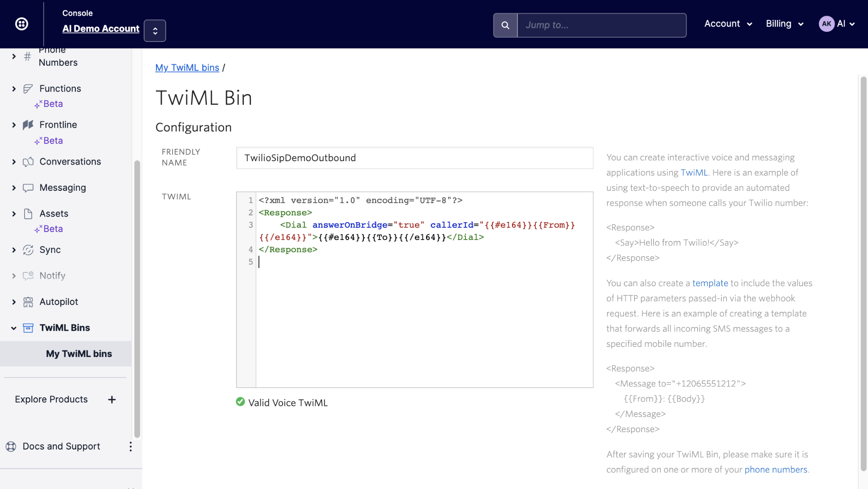Click the Conversations sidebar icon
The height and width of the screenshot is (489, 868).
point(28,162)
